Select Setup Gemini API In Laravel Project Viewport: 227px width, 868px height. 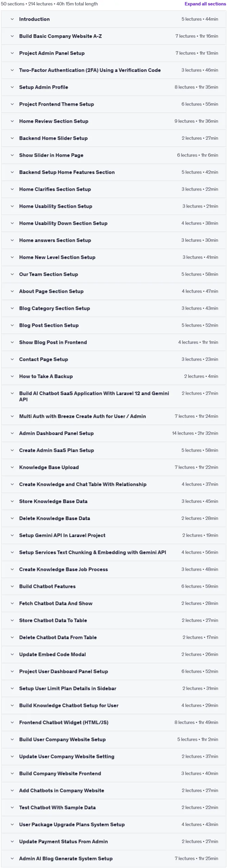[x=62, y=535]
